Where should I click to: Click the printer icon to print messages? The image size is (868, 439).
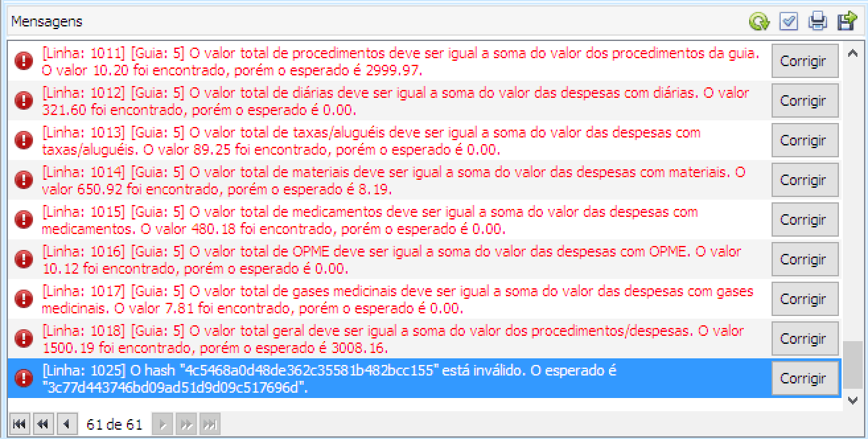coord(818,22)
